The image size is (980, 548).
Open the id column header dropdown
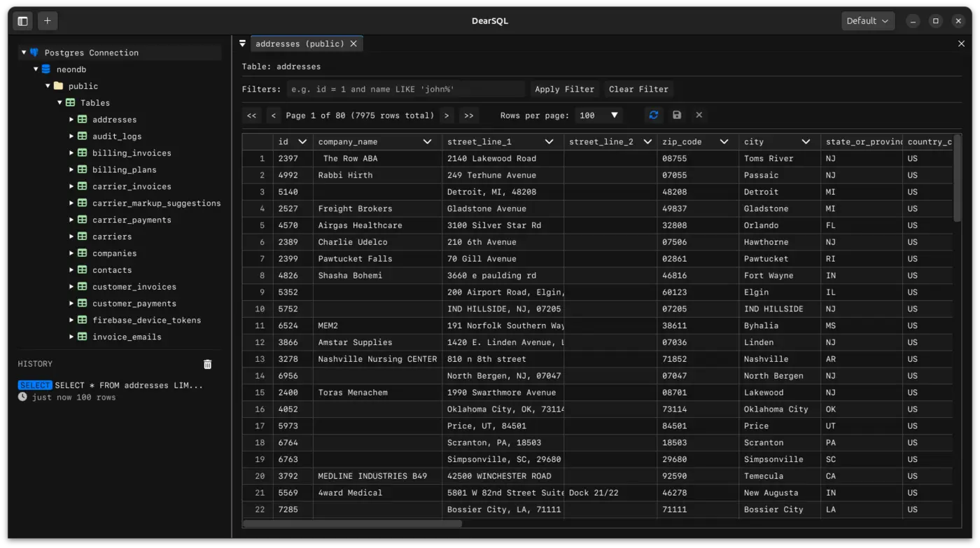[x=303, y=141]
